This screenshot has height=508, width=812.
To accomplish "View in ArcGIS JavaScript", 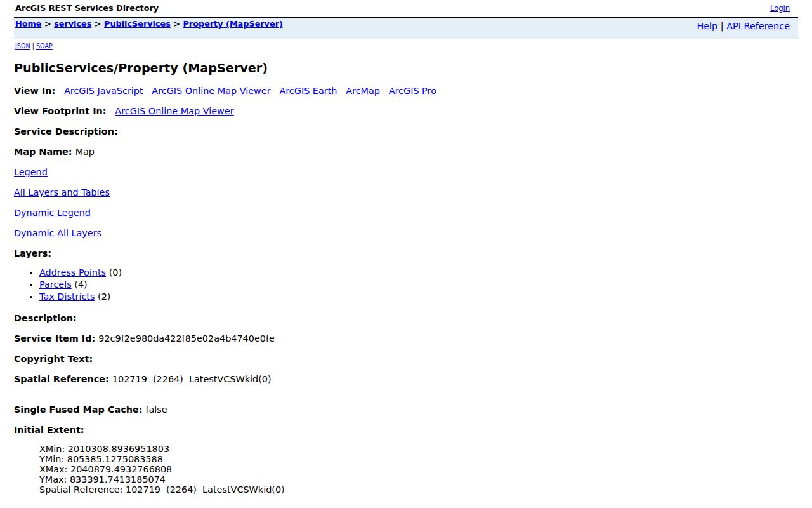I will click(x=103, y=91).
